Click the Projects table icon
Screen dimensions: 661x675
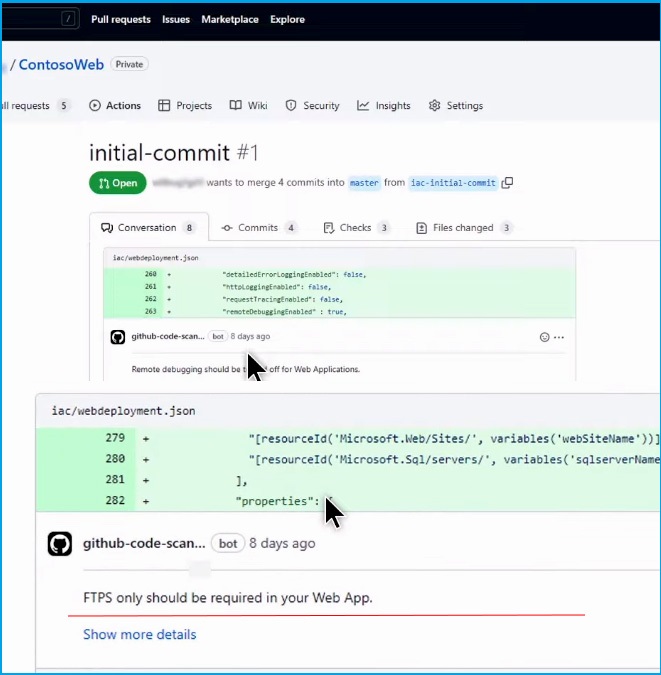(164, 105)
